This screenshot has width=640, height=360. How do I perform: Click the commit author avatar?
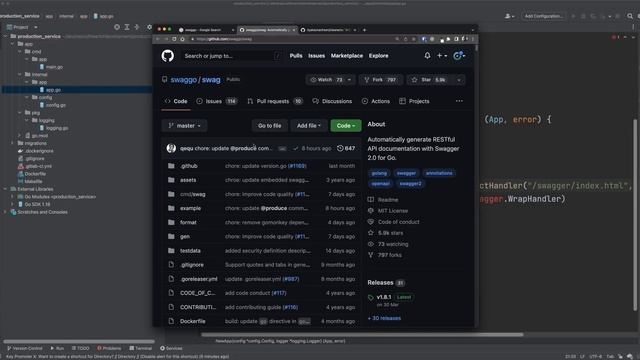(171, 148)
